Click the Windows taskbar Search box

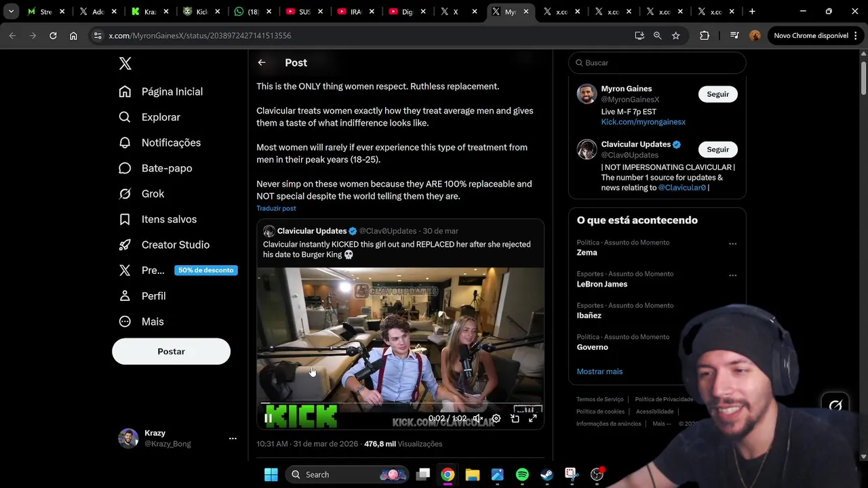(346, 474)
